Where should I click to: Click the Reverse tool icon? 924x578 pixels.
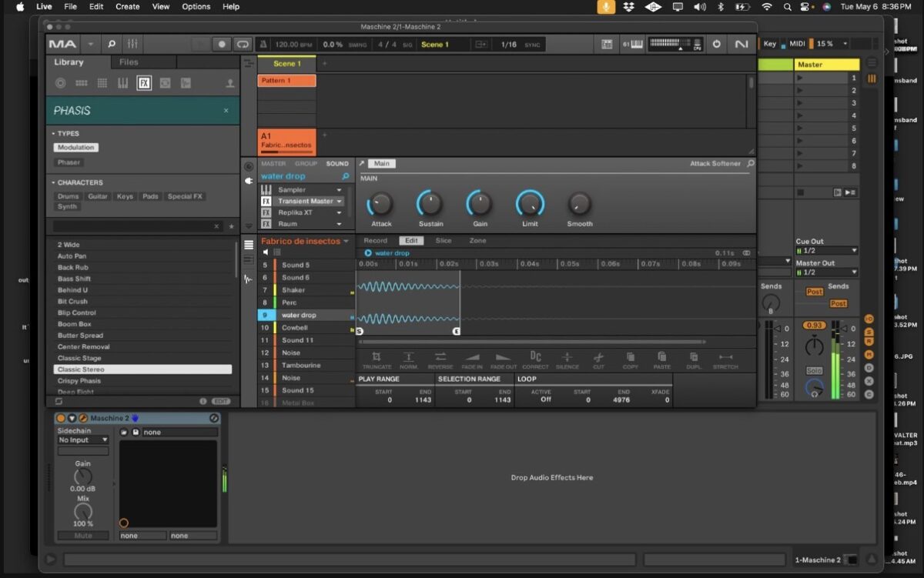coord(440,357)
